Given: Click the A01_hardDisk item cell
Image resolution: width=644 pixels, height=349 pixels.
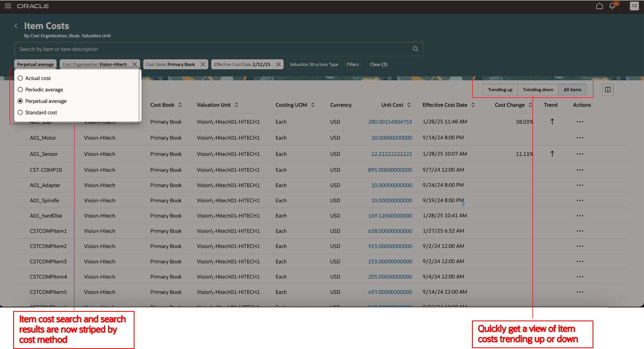Looking at the screenshot, I should (x=46, y=216).
